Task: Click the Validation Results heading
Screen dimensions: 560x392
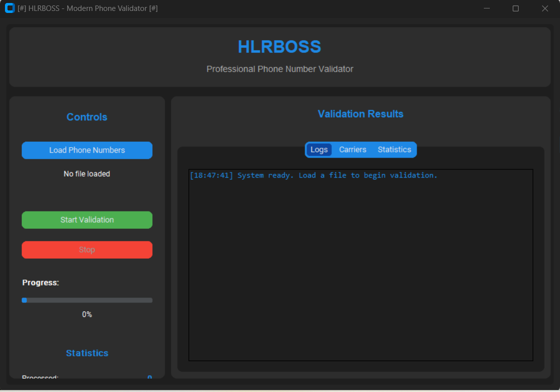Action: pyautogui.click(x=360, y=114)
